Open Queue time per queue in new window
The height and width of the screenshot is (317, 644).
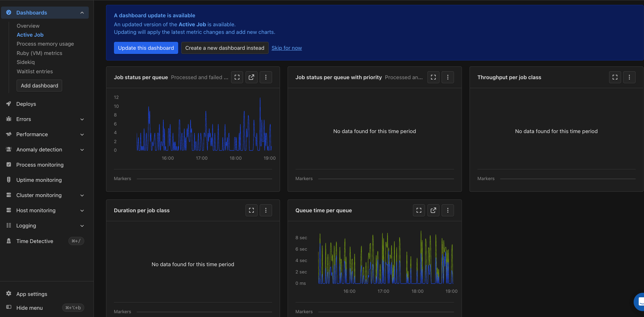[433, 210]
